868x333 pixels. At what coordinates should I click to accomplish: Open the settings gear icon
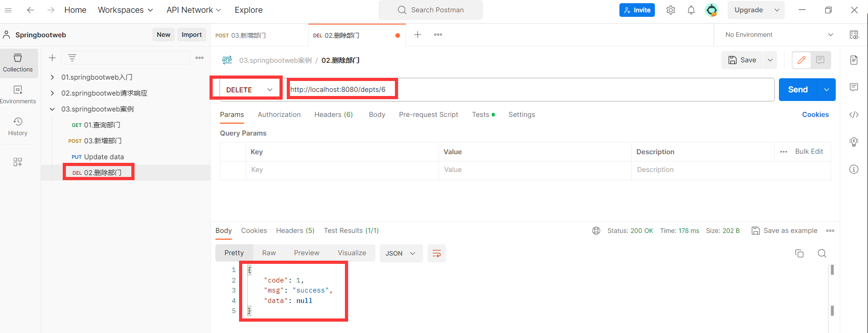pyautogui.click(x=671, y=10)
